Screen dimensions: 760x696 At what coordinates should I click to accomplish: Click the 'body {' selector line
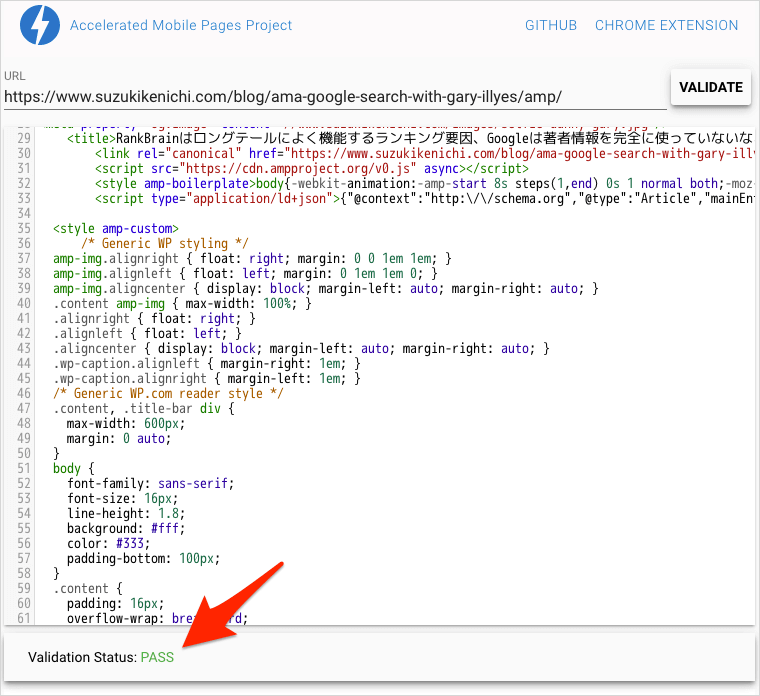click(74, 469)
